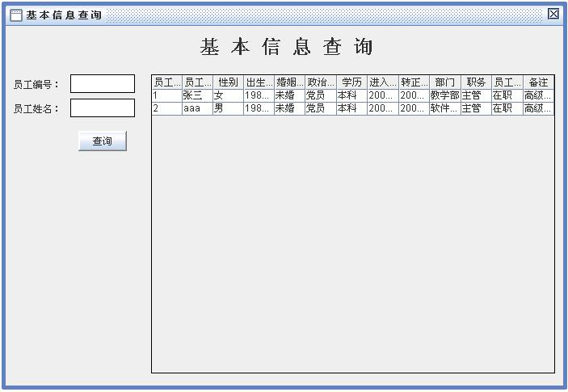Select the cell containing employee number 1
Image resolution: width=568 pixels, height=392 pixels.
[166, 95]
